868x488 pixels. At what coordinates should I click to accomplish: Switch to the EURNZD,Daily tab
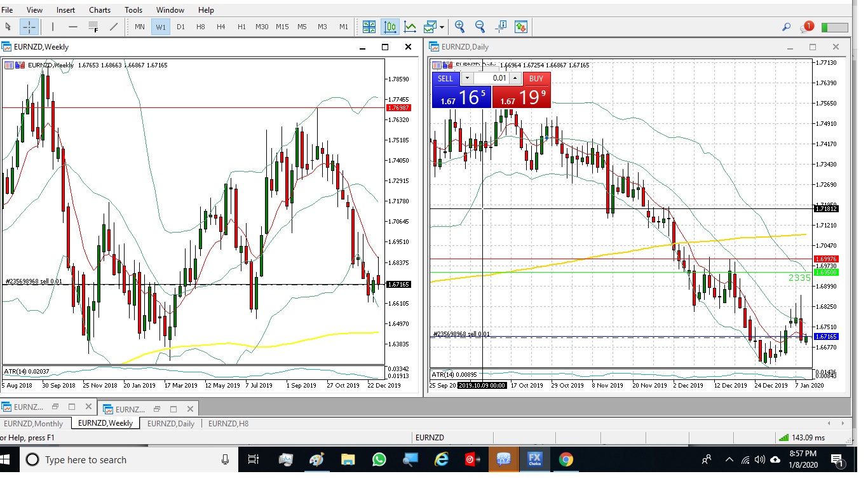[x=171, y=423]
